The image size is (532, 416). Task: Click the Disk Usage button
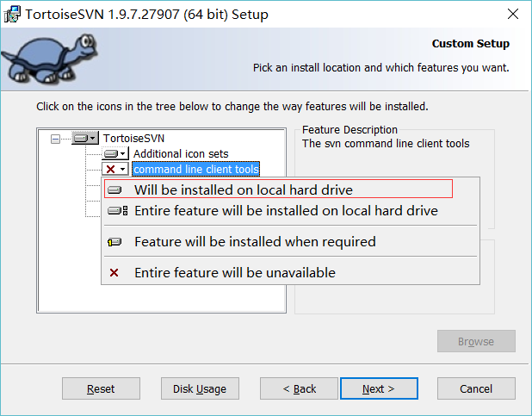pyautogui.click(x=200, y=388)
